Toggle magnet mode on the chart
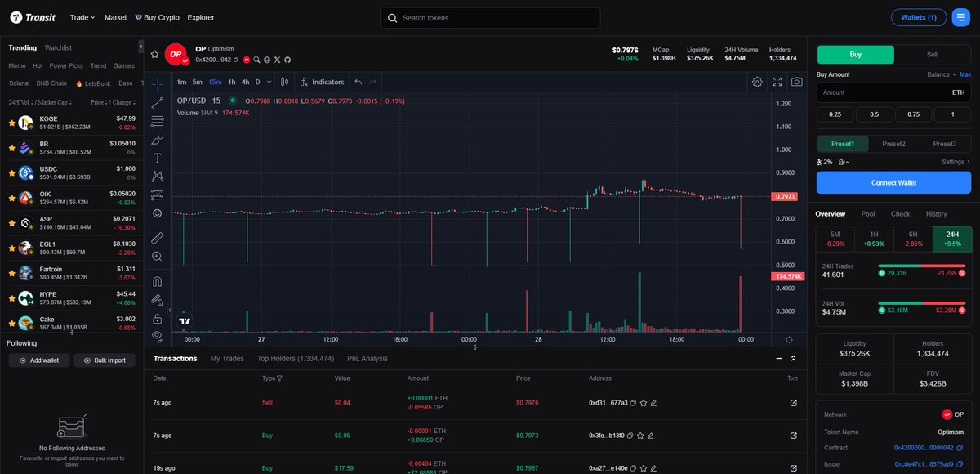The width and height of the screenshot is (980, 474). [x=158, y=281]
